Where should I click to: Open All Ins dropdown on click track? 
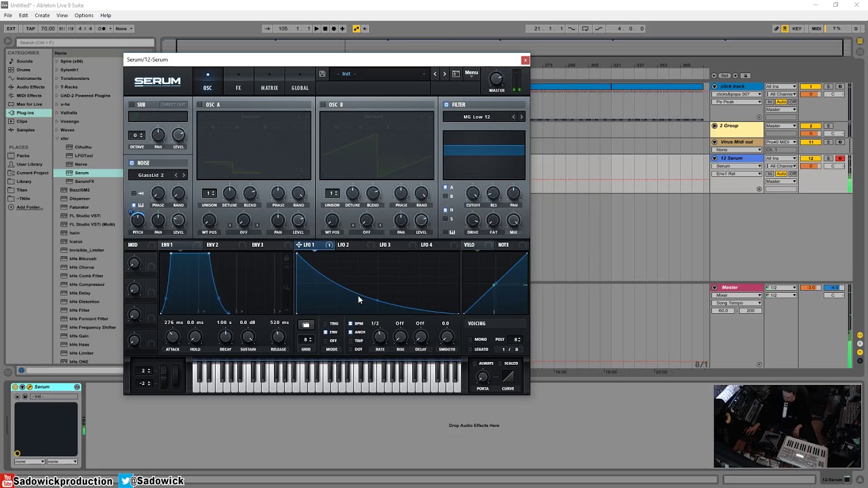pyautogui.click(x=781, y=87)
